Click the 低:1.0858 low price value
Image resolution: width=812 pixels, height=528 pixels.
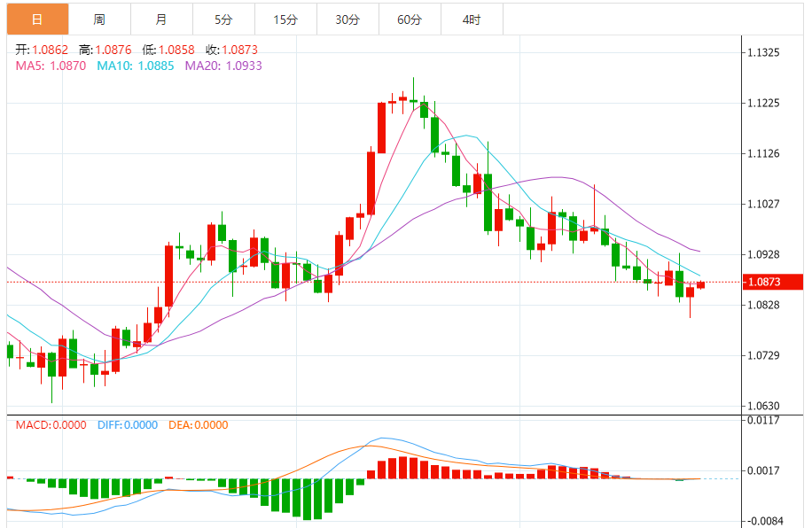click(x=168, y=50)
